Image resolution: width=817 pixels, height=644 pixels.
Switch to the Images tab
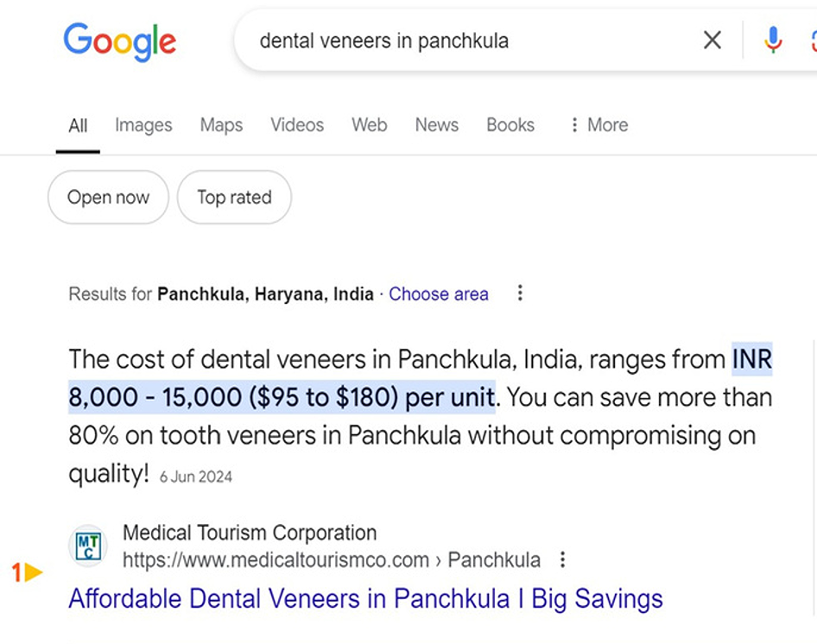coord(143,125)
